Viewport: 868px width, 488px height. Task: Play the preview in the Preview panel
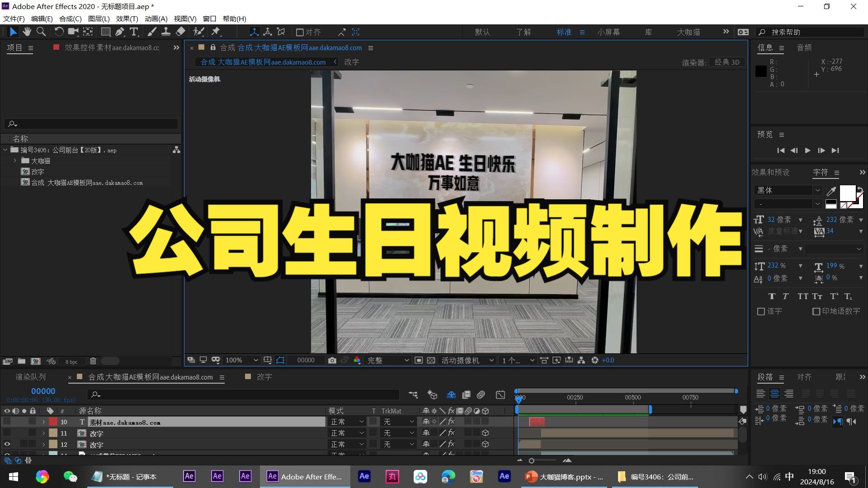point(807,150)
